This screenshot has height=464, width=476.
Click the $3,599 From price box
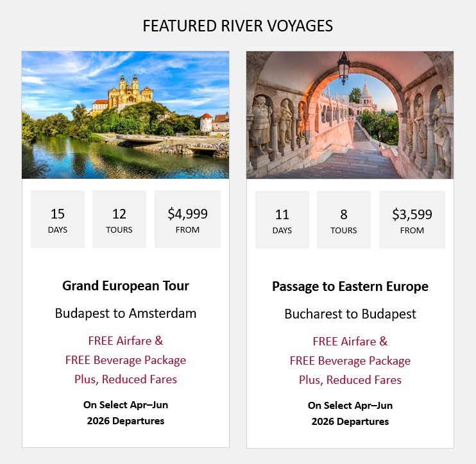point(412,220)
